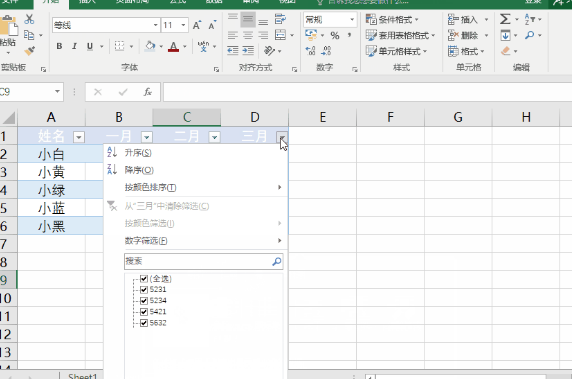This screenshot has height=379, width=572.
Task: Open filter dropdown for 二月 column
Action: [x=214, y=137]
